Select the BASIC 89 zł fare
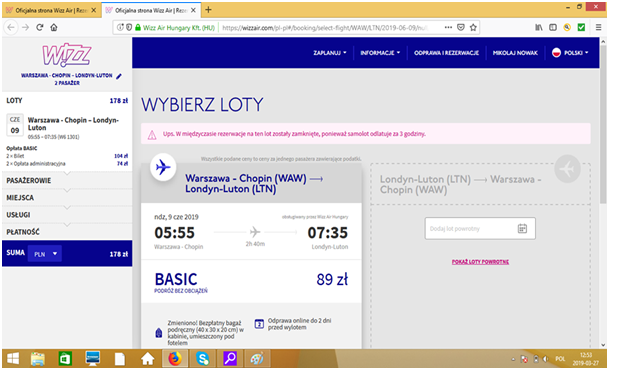Image resolution: width=622 pixels, height=370 pixels. [251, 281]
